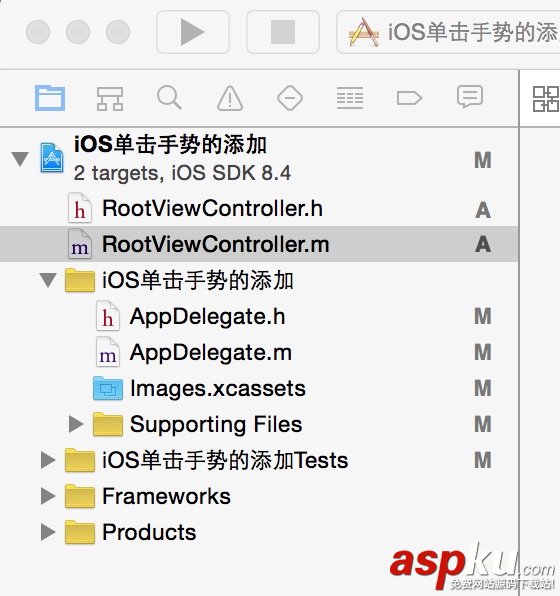Open the Issue navigator

tap(230, 98)
